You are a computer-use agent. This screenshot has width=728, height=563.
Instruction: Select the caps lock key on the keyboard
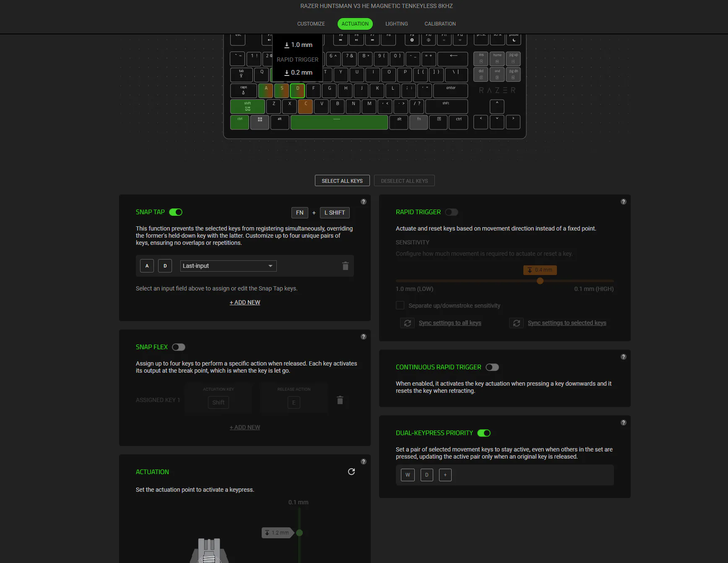tap(244, 91)
